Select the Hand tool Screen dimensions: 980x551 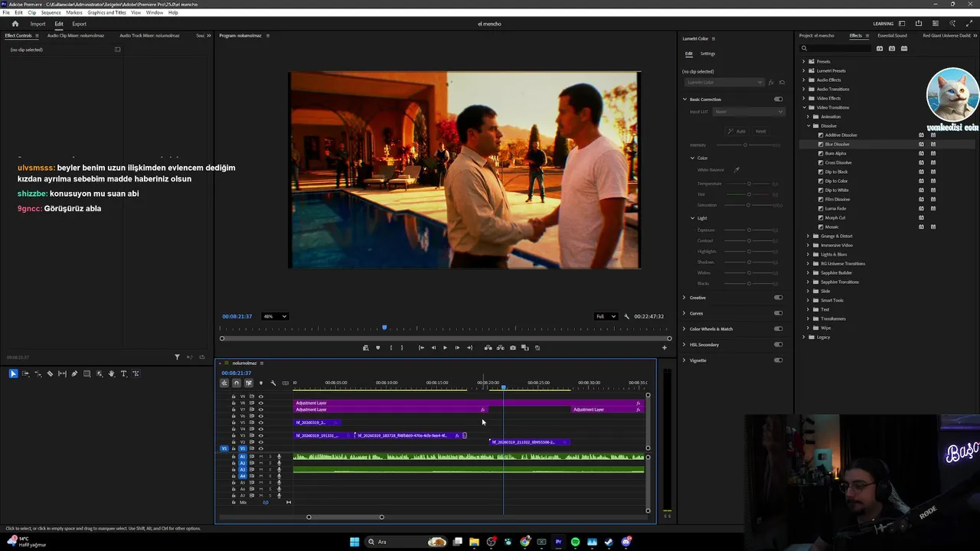(111, 373)
